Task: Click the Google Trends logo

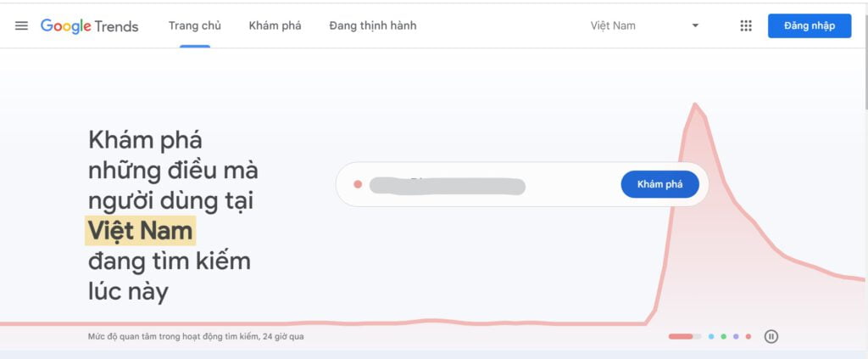Action: (x=90, y=26)
